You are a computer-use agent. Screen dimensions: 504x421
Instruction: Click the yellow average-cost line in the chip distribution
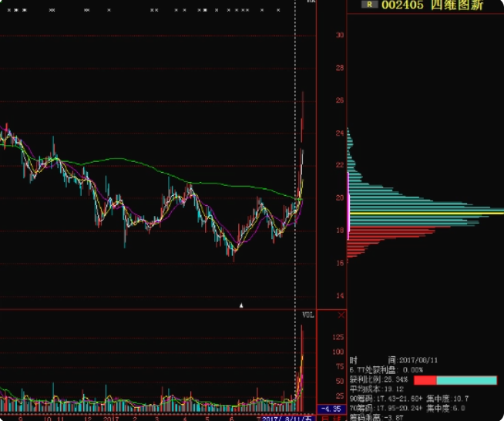(x=426, y=214)
